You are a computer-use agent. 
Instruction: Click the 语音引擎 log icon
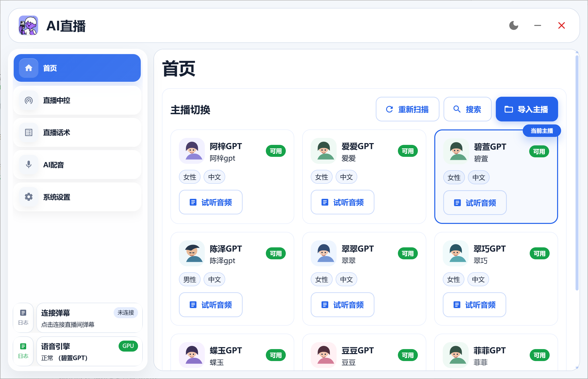(x=23, y=346)
